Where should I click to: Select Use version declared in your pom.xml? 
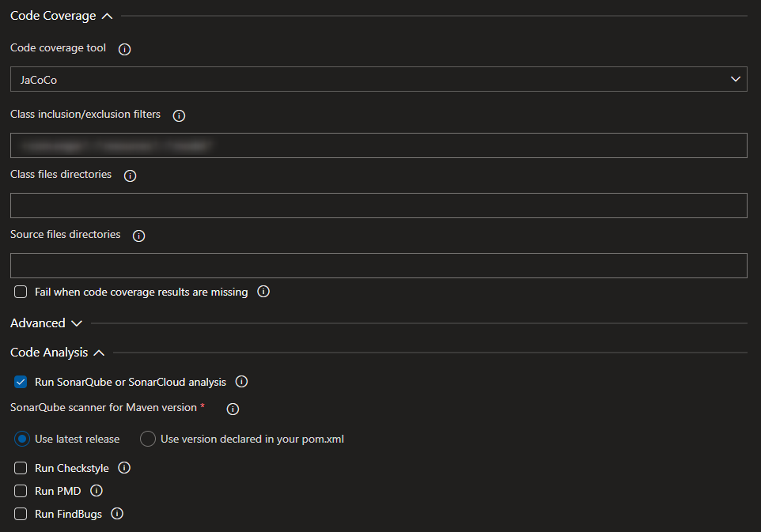[147, 439]
